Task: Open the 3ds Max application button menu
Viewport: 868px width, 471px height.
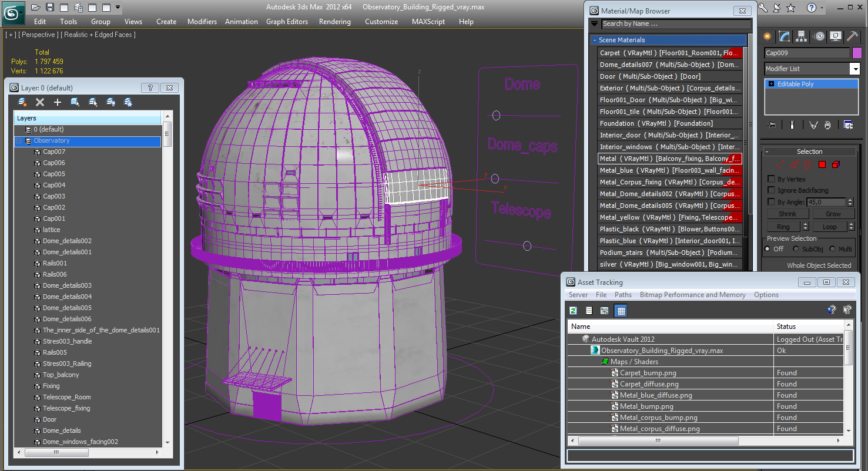Action: pyautogui.click(x=12, y=12)
